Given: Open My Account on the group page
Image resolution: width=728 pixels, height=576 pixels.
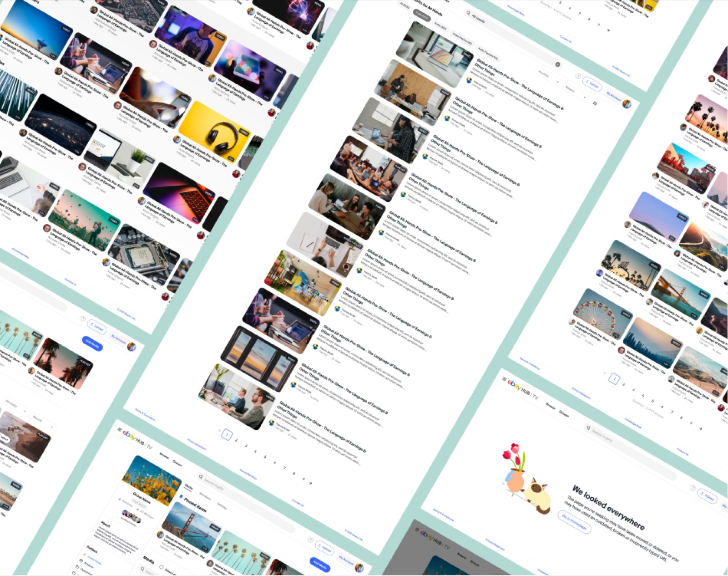Looking at the screenshot, I should coord(346,561).
